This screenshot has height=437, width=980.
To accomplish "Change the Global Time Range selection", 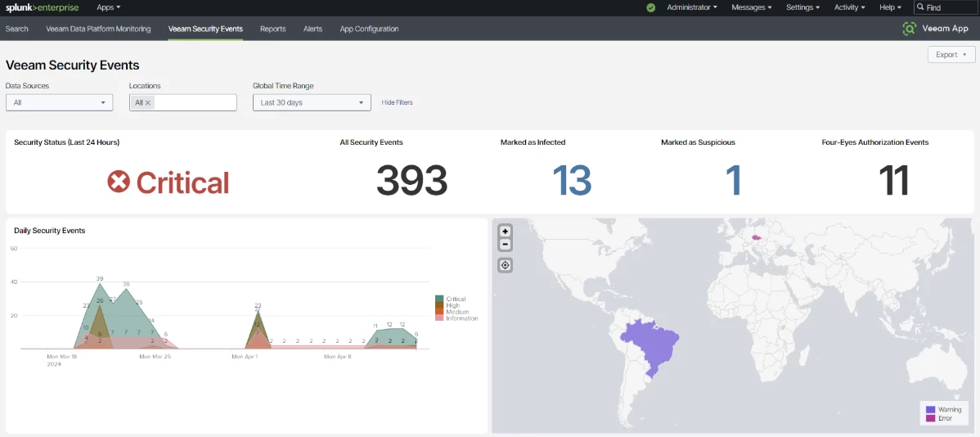I will pos(312,102).
